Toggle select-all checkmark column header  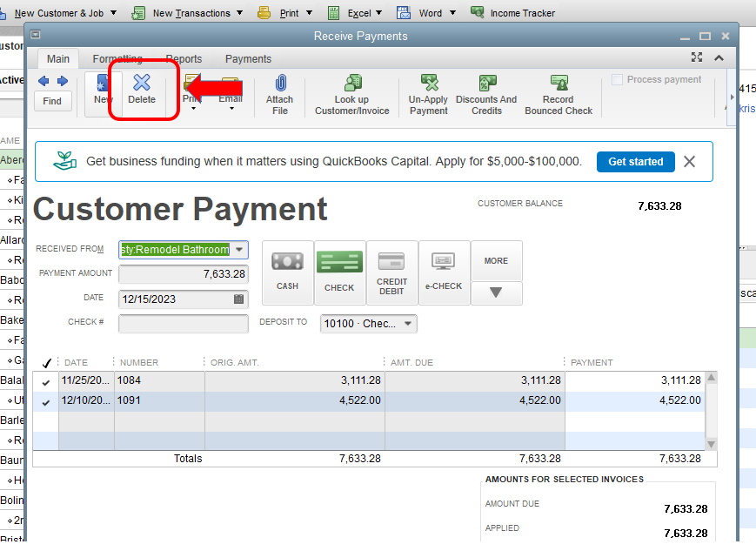click(x=47, y=363)
